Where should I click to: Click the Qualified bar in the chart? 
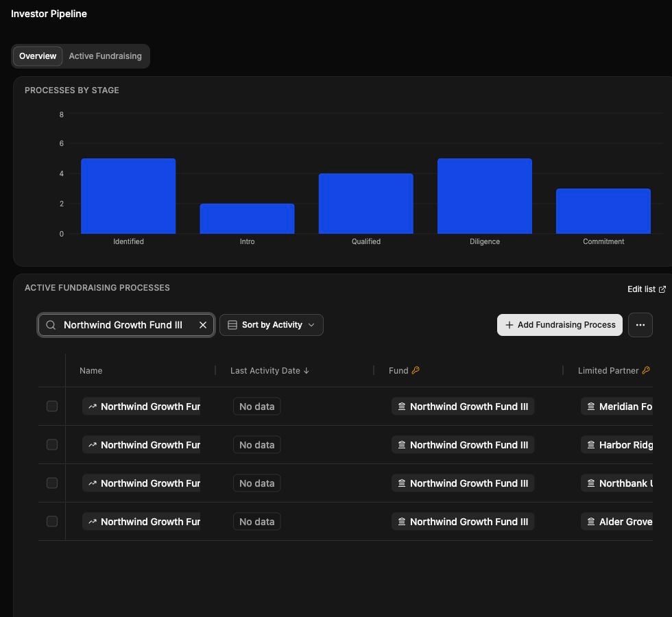coord(366,204)
